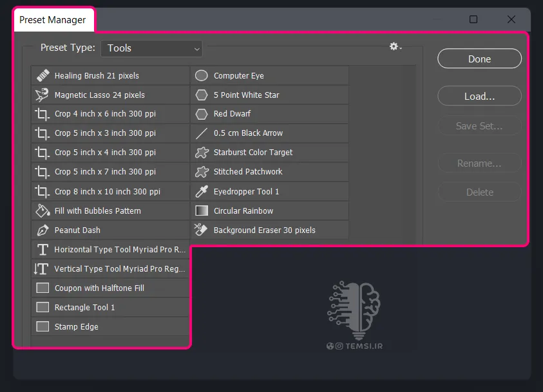The width and height of the screenshot is (543, 392).
Task: Select the Computer Eye label
Action: pos(238,75)
